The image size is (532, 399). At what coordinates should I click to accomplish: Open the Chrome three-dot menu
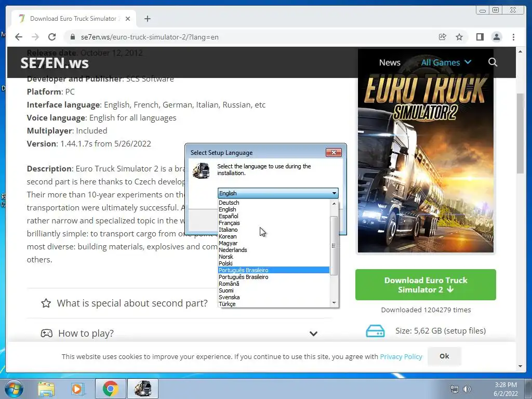pyautogui.click(x=513, y=37)
